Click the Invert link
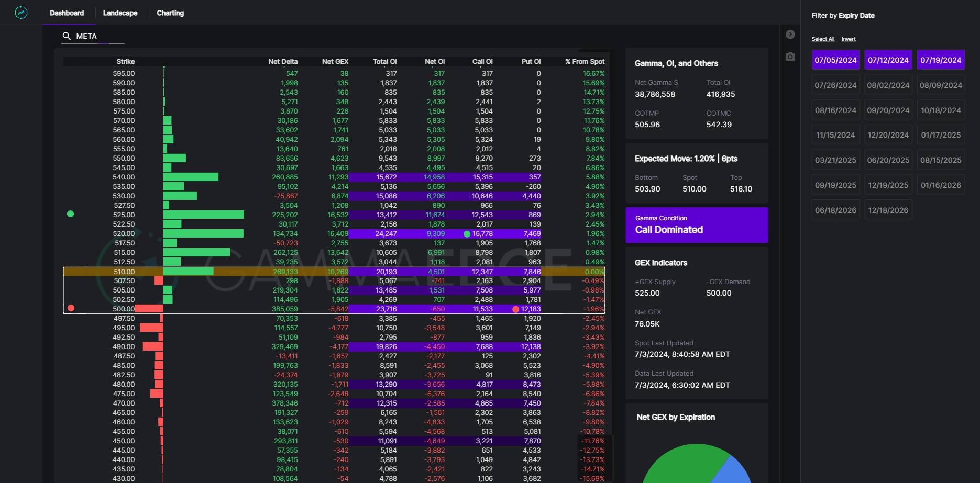Image resolution: width=980 pixels, height=483 pixels. pos(849,39)
